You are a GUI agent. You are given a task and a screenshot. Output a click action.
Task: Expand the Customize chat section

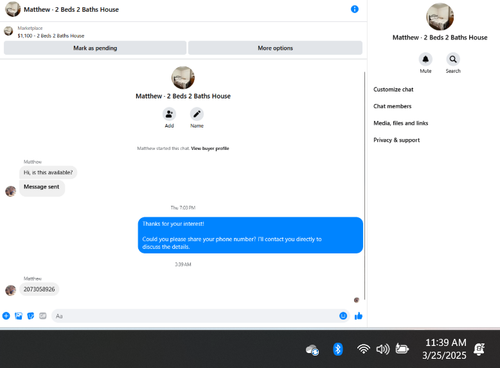tap(393, 89)
